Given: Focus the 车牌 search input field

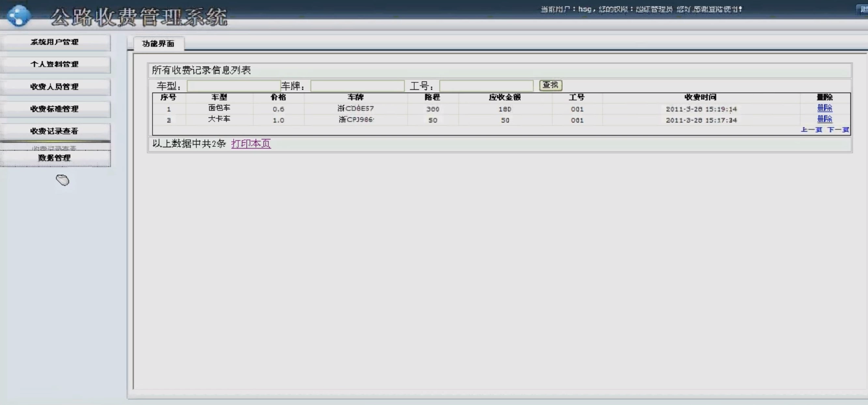Looking at the screenshot, I should [357, 86].
